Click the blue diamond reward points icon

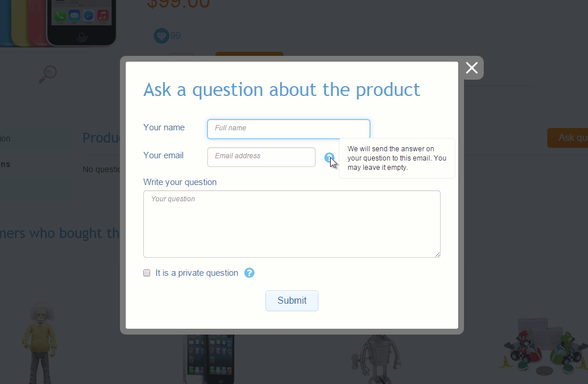(161, 36)
